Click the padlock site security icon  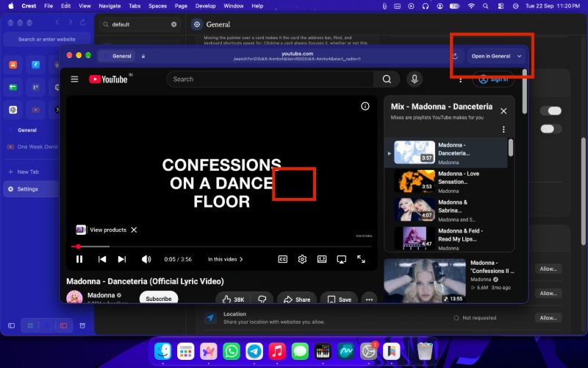143,56
